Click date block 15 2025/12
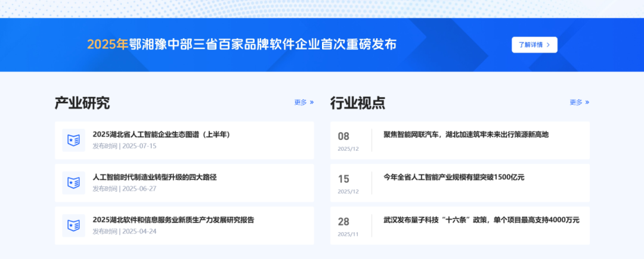This screenshot has width=644, height=259. coord(348,183)
